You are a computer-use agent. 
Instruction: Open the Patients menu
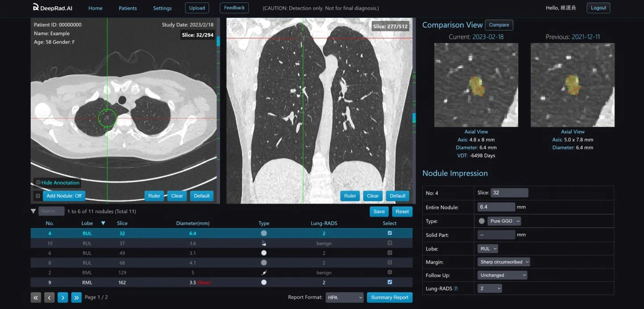click(x=128, y=8)
